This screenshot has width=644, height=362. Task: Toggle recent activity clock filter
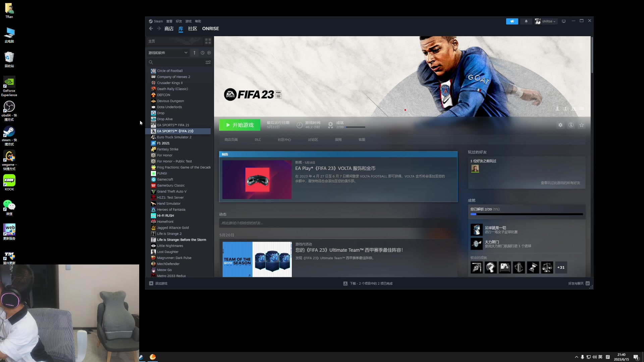click(x=203, y=53)
